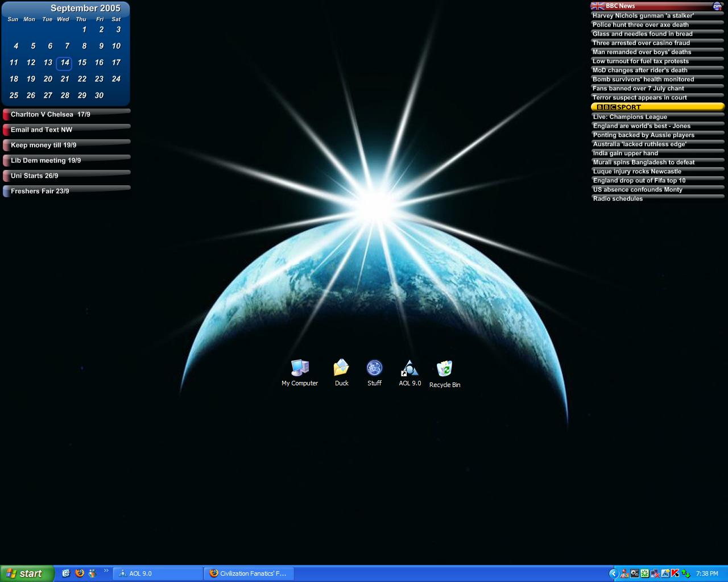Open MSN Messenger from Quick Launch
Image resolution: width=728 pixels, height=582 pixels.
coord(92,573)
